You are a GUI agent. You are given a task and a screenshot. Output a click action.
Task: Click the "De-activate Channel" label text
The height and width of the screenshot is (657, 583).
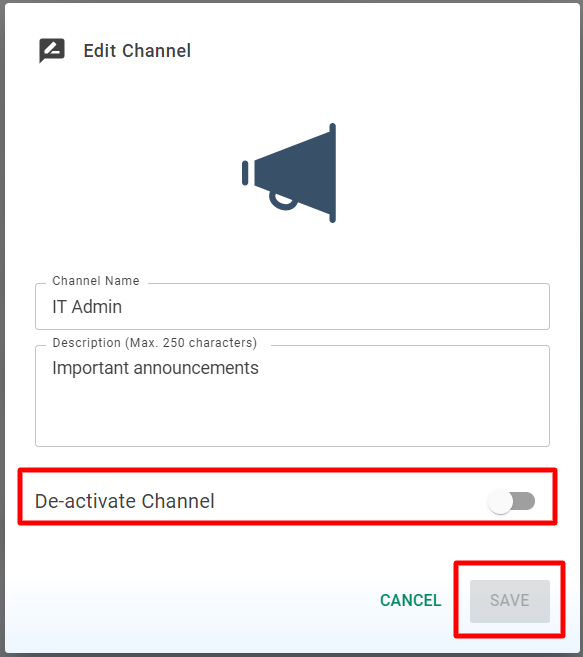coord(124,501)
